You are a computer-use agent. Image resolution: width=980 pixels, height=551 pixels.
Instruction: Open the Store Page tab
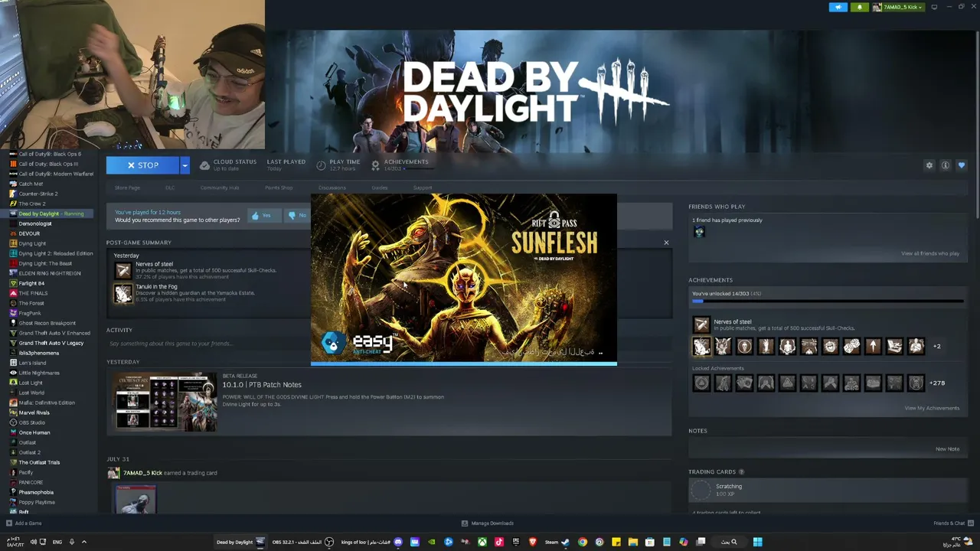pos(127,187)
